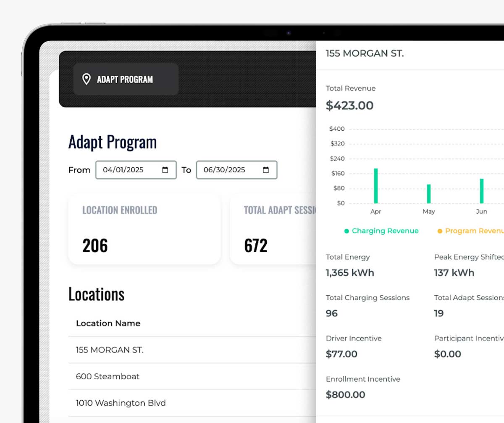Image resolution: width=504 pixels, height=423 pixels.
Task: Expand details for 600 Steamboat location
Action: (108, 376)
